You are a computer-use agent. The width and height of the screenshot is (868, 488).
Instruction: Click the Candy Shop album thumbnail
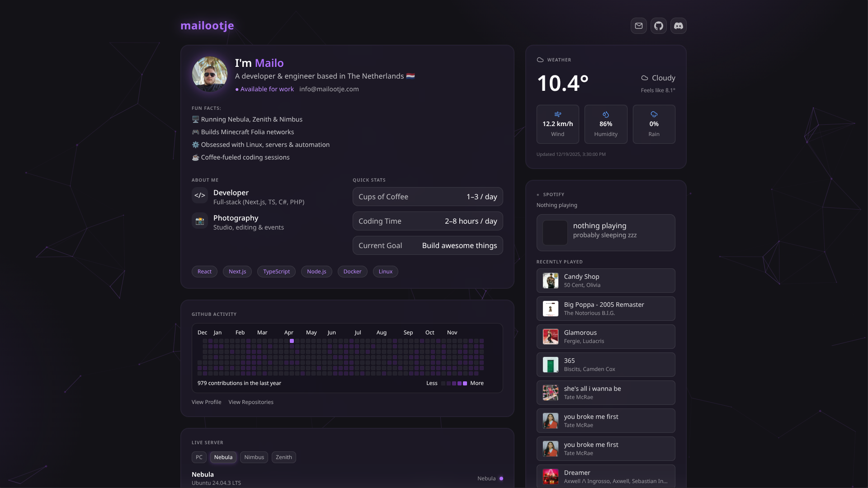click(550, 281)
